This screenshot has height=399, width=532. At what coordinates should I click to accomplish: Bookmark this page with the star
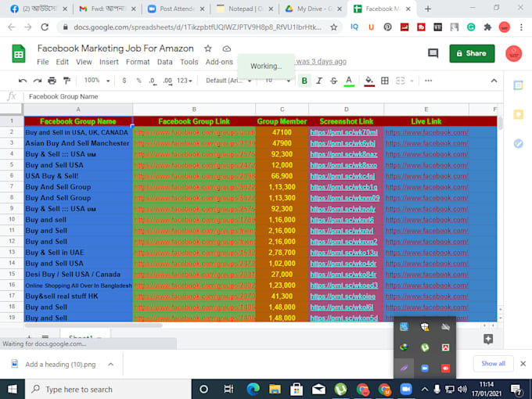click(x=334, y=27)
